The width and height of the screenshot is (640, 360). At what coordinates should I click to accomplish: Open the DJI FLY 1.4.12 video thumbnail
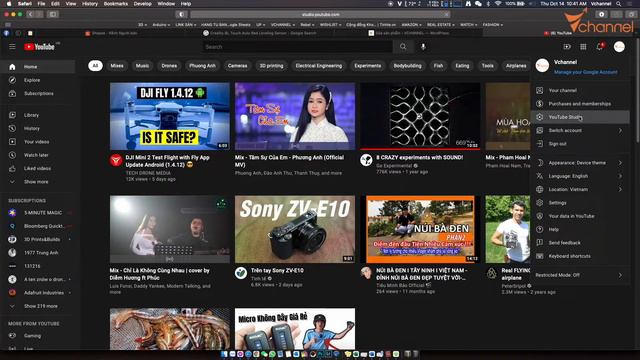[x=170, y=116]
